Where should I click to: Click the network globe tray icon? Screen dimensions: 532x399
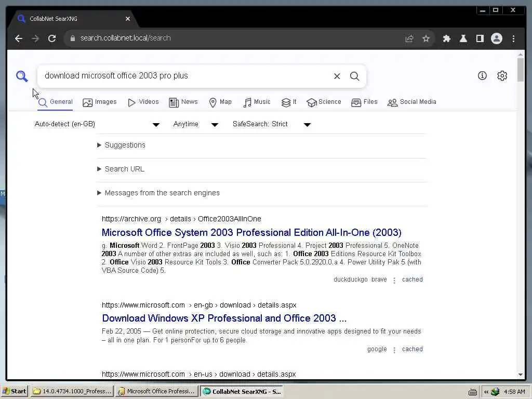495,392
